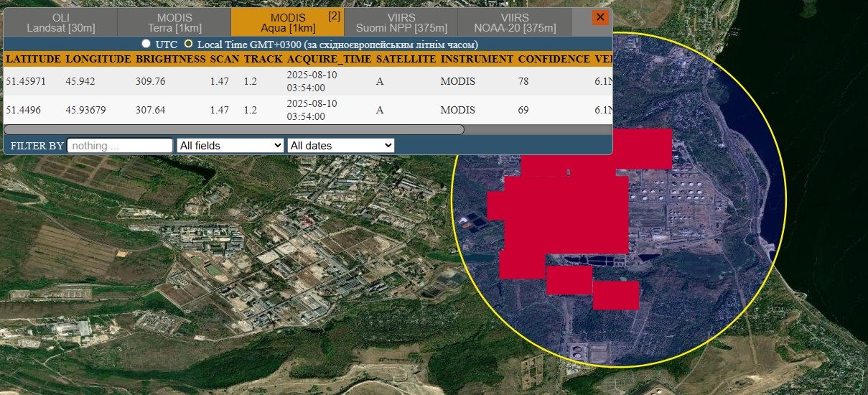Expand the All fields dropdown
The height and width of the screenshot is (395, 868).
click(230, 146)
